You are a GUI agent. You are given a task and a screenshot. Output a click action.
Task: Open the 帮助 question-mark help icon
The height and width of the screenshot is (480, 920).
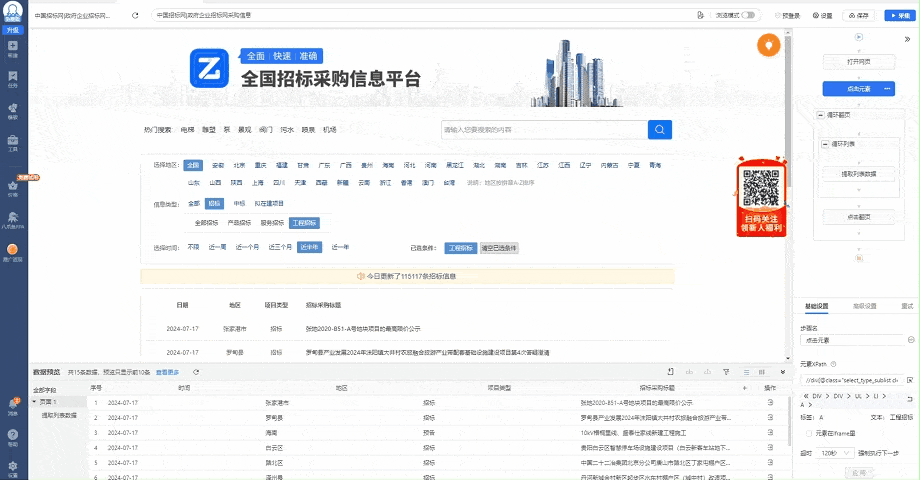[13, 438]
